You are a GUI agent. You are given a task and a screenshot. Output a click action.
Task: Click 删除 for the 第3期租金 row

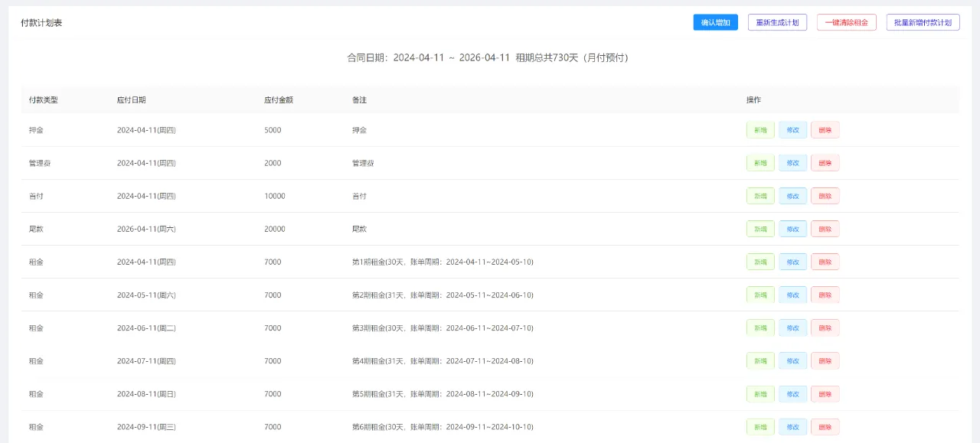pos(825,327)
